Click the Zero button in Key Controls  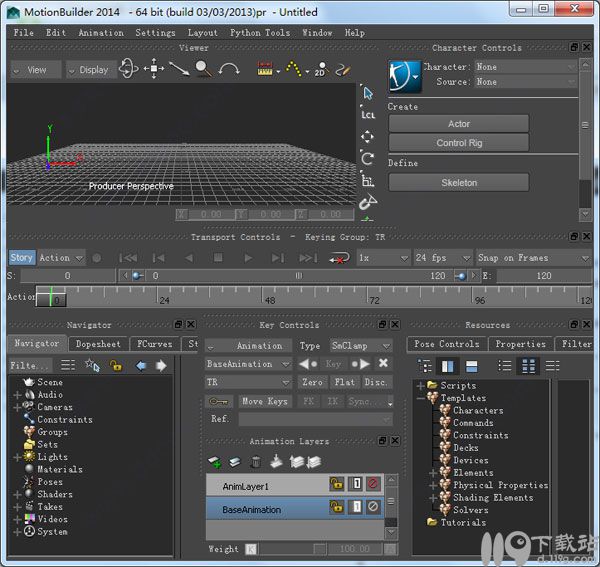click(x=312, y=382)
